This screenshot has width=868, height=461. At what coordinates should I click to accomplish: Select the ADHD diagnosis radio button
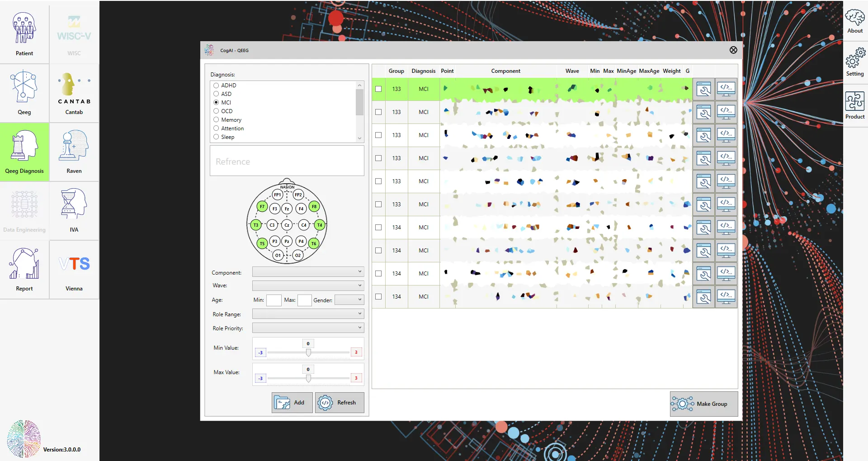point(216,86)
